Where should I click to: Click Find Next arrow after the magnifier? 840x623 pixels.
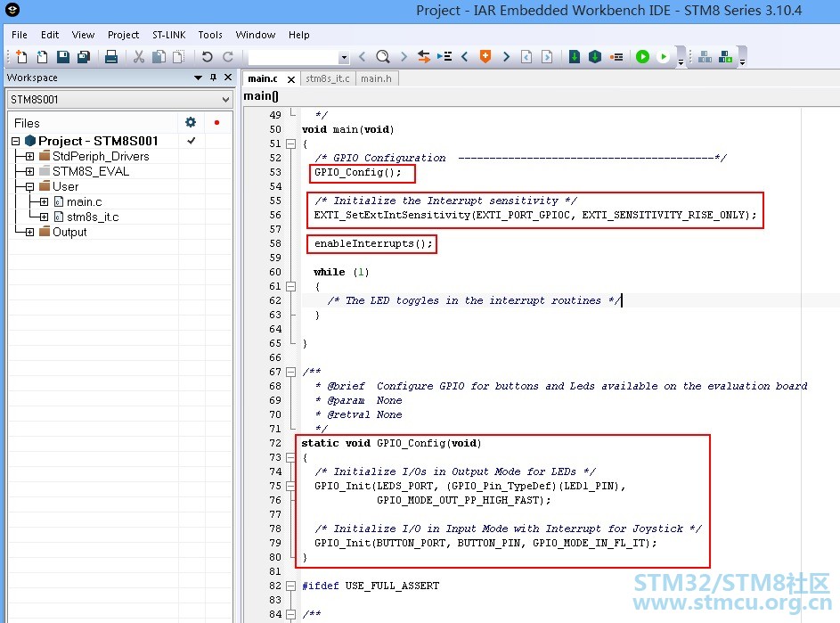coord(404,56)
